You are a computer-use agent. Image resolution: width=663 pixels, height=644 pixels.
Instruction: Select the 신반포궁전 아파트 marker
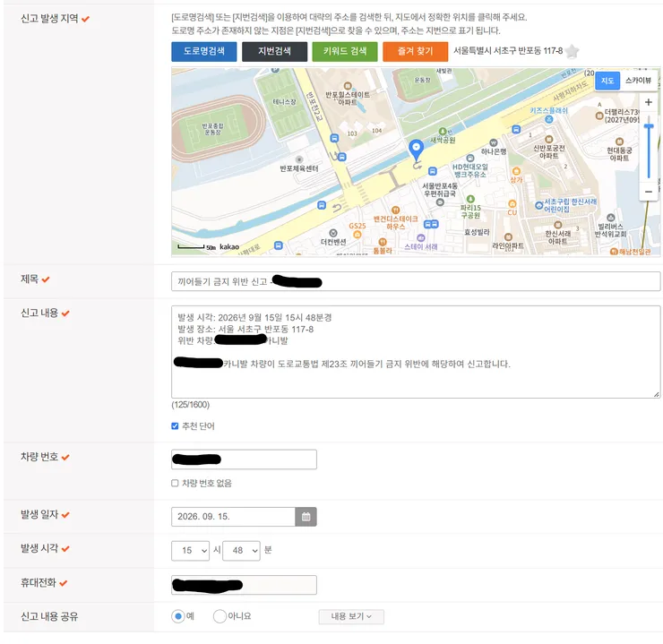point(548,140)
